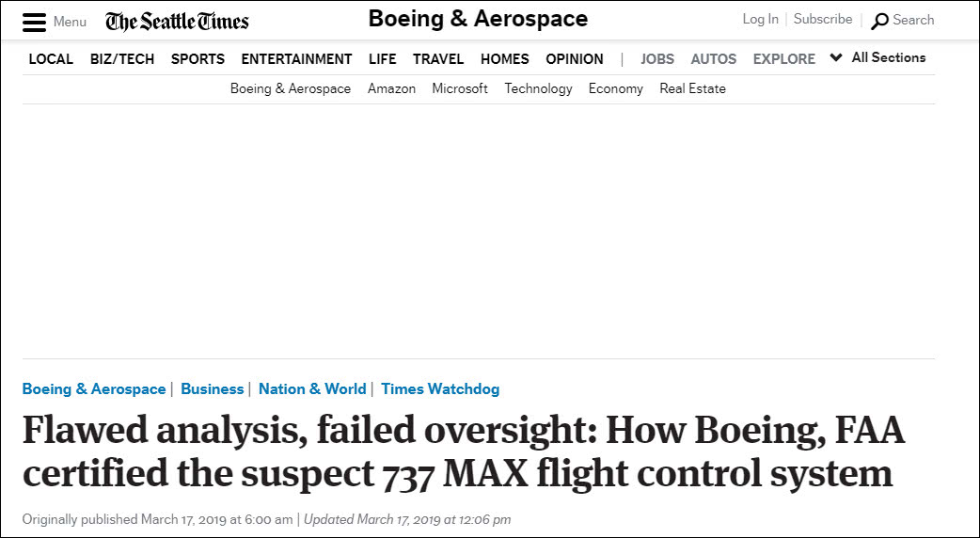
Task: Select OPINION in the nav bar
Action: tap(575, 58)
